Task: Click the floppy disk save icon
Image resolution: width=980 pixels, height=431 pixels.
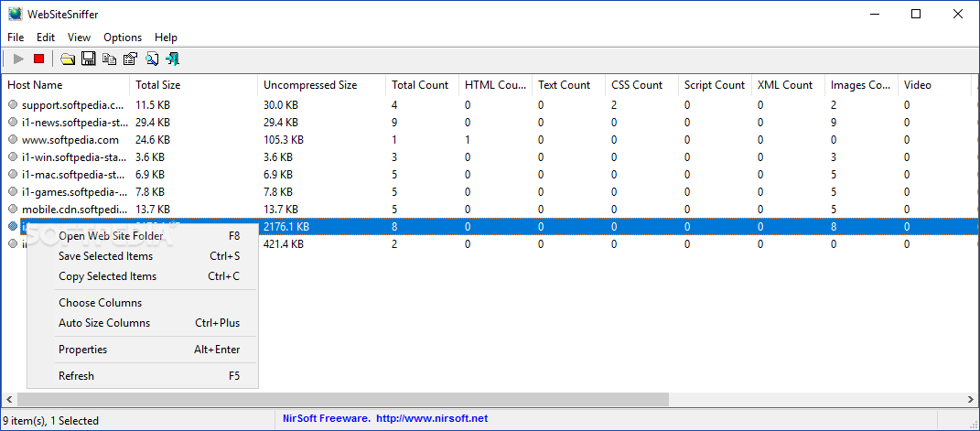Action: click(89, 59)
